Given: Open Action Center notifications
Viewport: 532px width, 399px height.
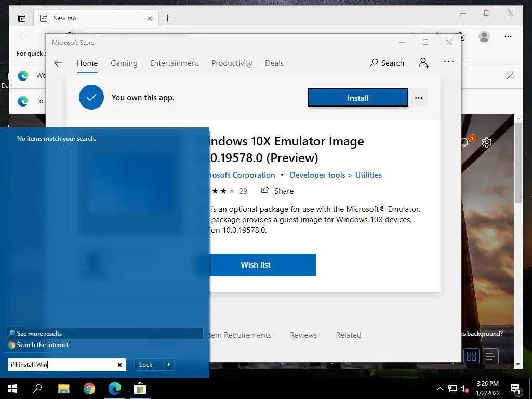Looking at the screenshot, I should [x=515, y=389].
